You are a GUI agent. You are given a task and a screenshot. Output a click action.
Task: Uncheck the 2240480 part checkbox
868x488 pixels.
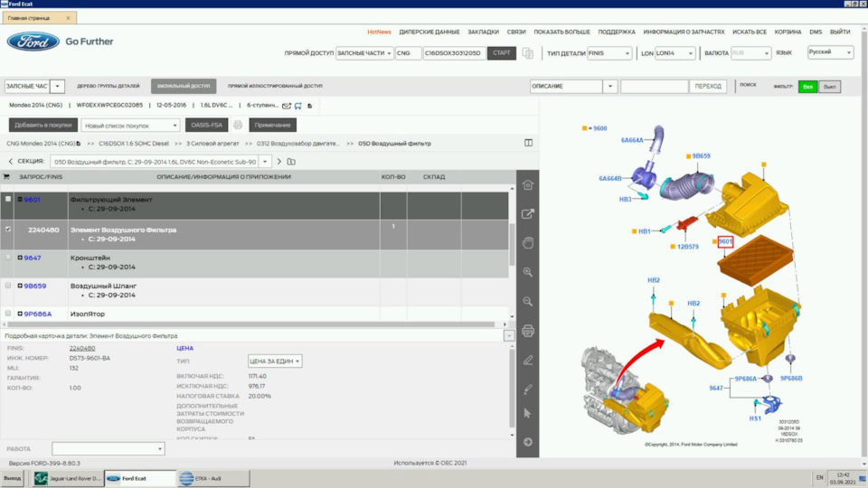coord(8,229)
